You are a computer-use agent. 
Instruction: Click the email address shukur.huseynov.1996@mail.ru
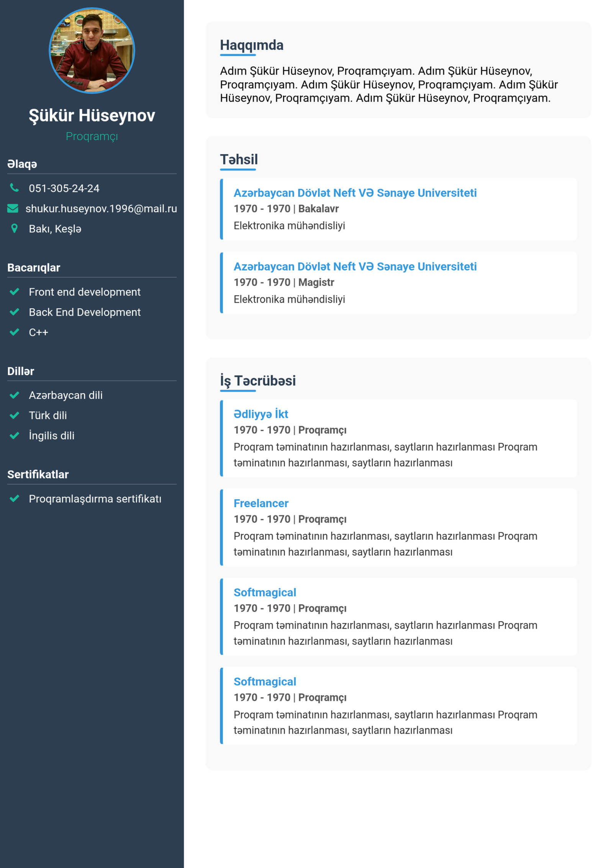(101, 209)
